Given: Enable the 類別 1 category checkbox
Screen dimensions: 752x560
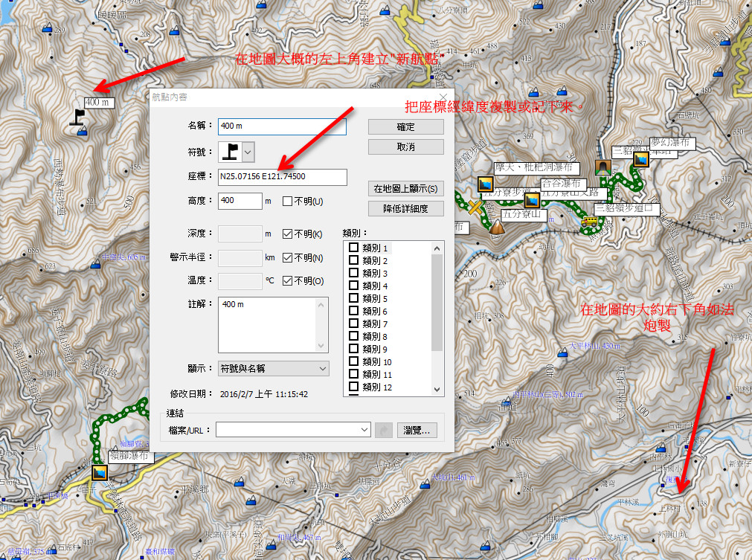Looking at the screenshot, I should (354, 248).
